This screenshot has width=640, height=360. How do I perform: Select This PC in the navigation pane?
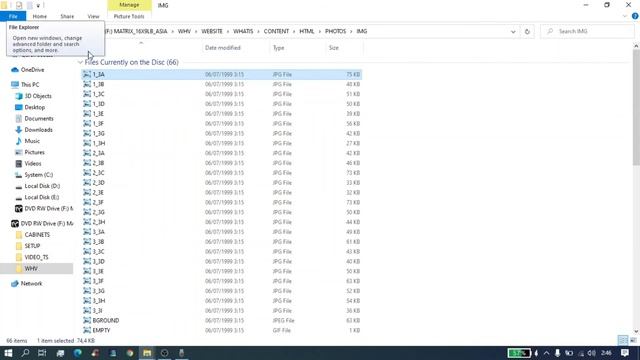tap(25, 84)
